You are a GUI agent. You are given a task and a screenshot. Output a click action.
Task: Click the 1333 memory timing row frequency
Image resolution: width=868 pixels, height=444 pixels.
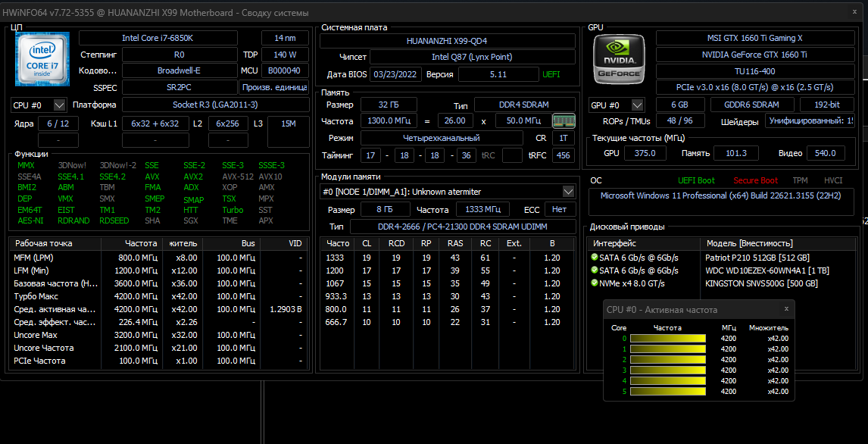(x=335, y=258)
